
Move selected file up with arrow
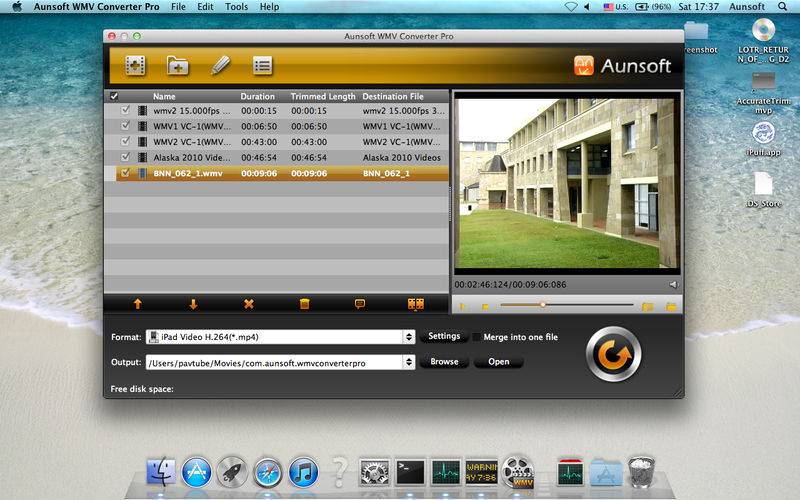pyautogui.click(x=137, y=304)
